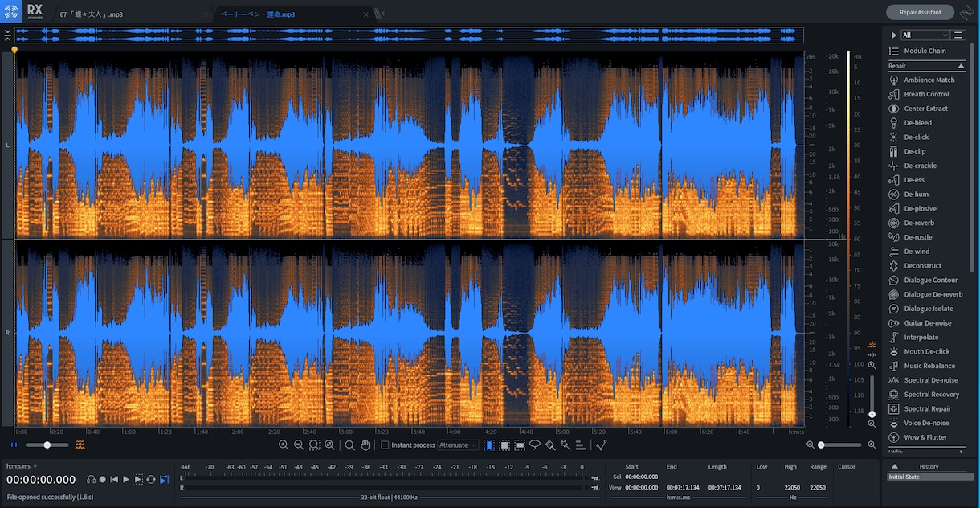Open the All module filter dropdown
The width and height of the screenshot is (980, 508).
[x=925, y=35]
